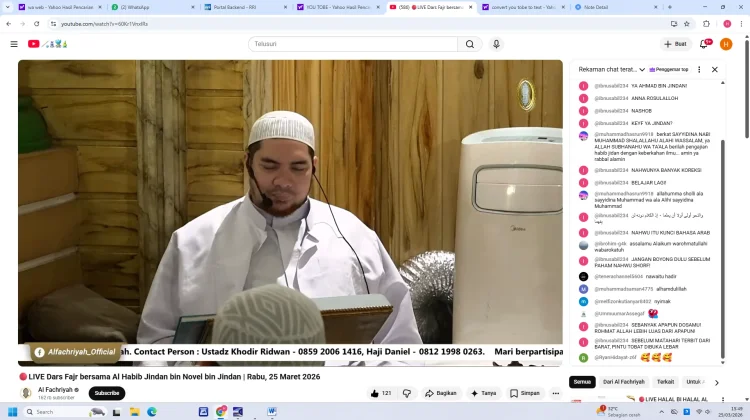Click the page vertical scrollbar
750x420 pixels.
pyautogui.click(x=747, y=91)
